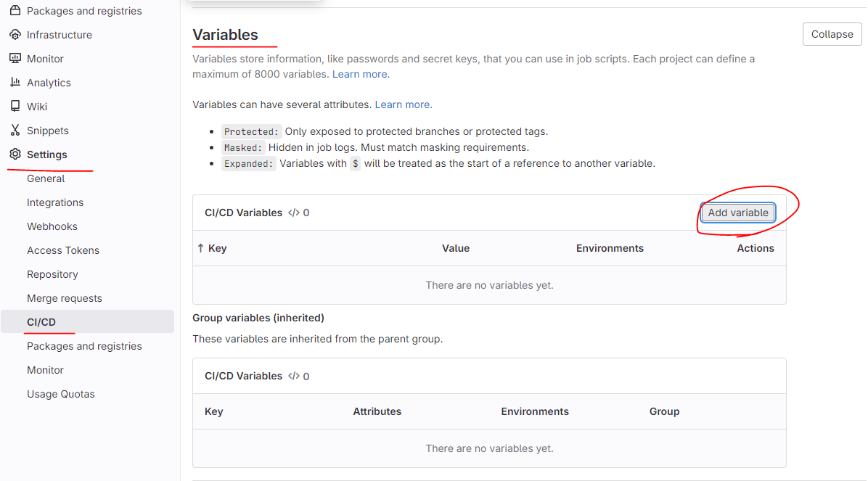The image size is (868, 481).
Task: Click the Value column header
Action: 456,248
